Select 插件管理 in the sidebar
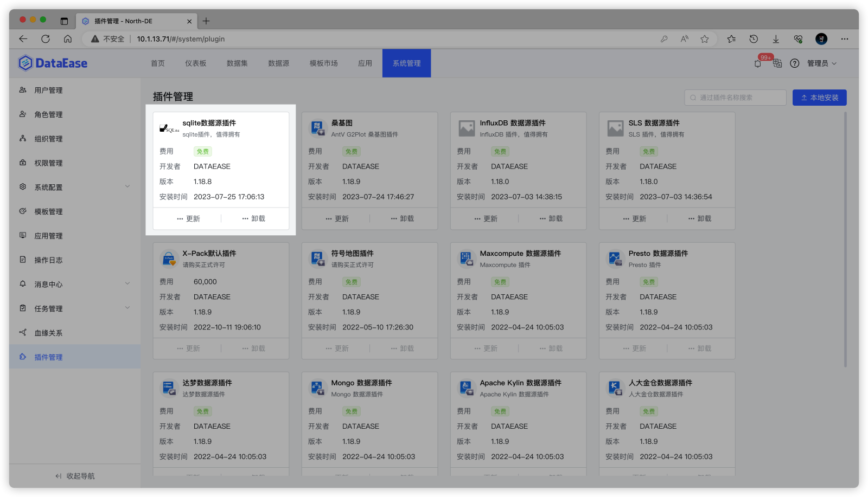This screenshot has width=868, height=497. [x=75, y=357]
